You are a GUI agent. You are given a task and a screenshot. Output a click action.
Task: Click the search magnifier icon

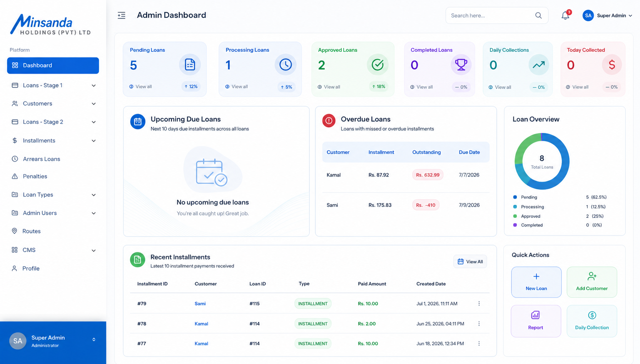(x=538, y=15)
